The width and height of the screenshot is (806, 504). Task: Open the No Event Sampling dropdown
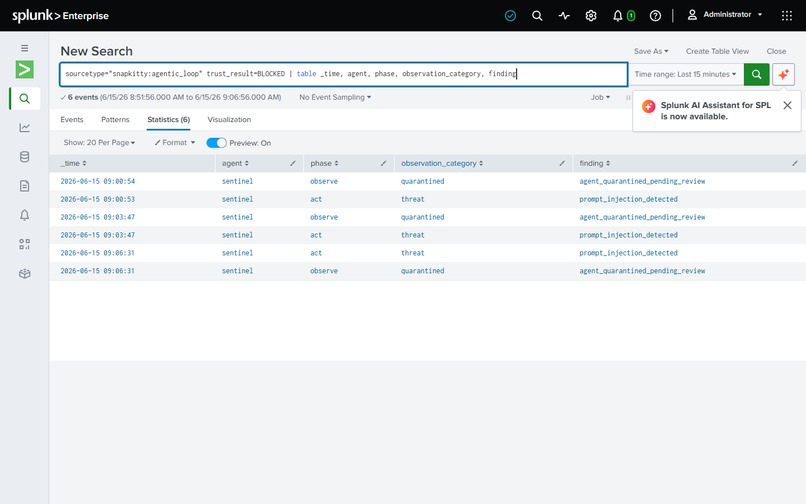(x=335, y=97)
